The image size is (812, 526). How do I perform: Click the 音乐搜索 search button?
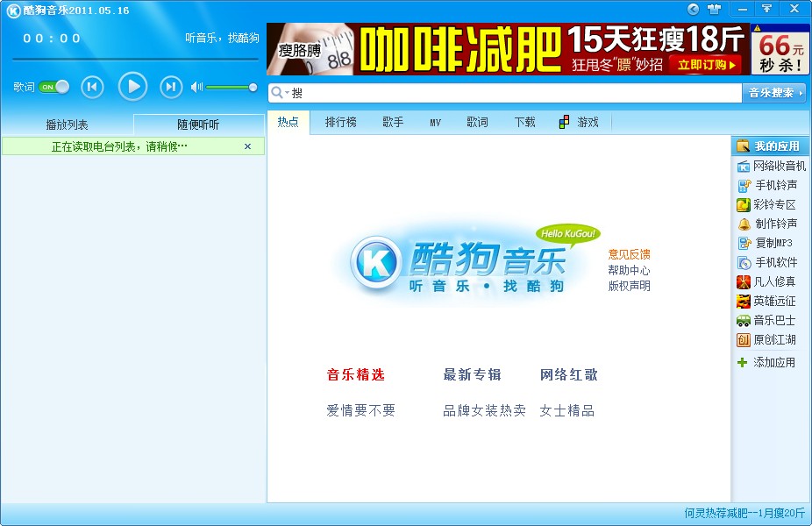pyautogui.click(x=773, y=90)
